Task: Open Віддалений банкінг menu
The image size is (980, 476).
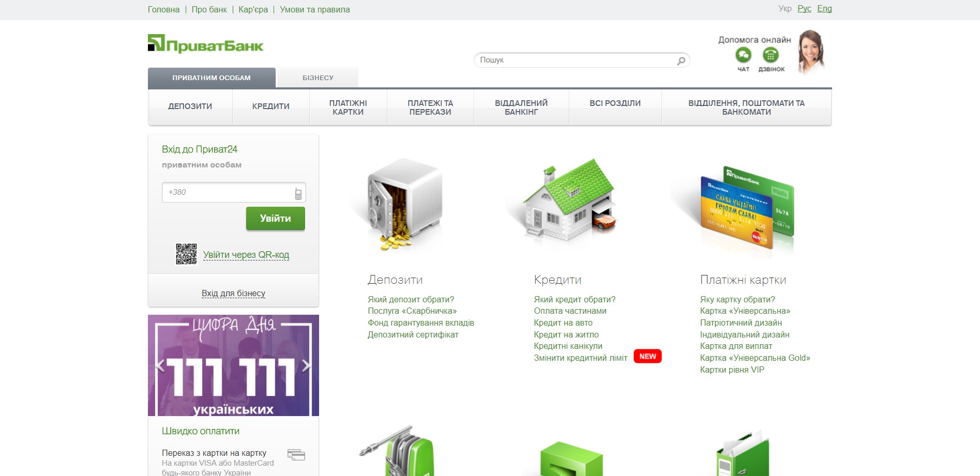Action: 521,108
